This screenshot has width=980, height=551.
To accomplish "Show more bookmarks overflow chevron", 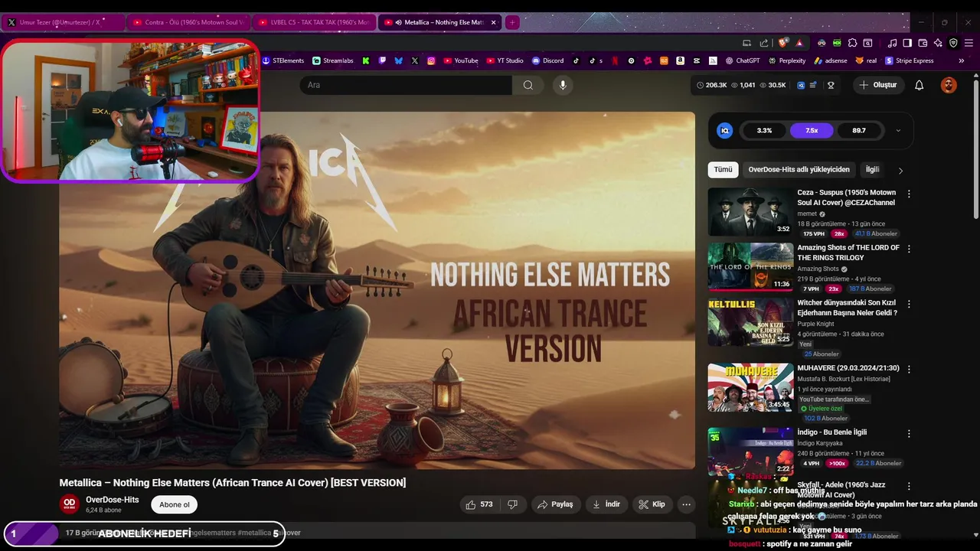I will pyautogui.click(x=961, y=60).
